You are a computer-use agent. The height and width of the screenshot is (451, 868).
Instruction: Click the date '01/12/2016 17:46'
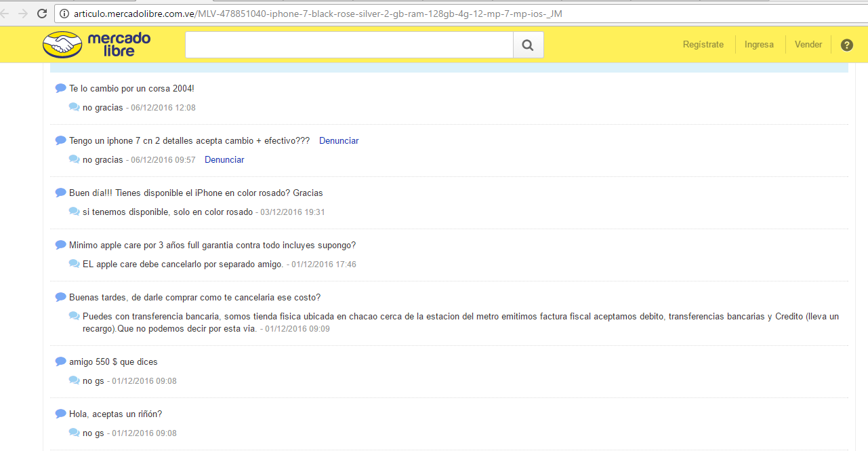point(324,264)
